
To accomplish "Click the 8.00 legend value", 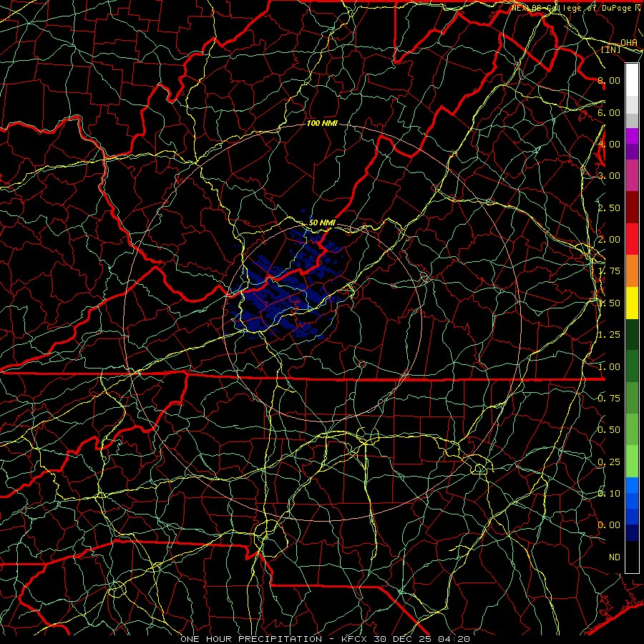I will [609, 80].
